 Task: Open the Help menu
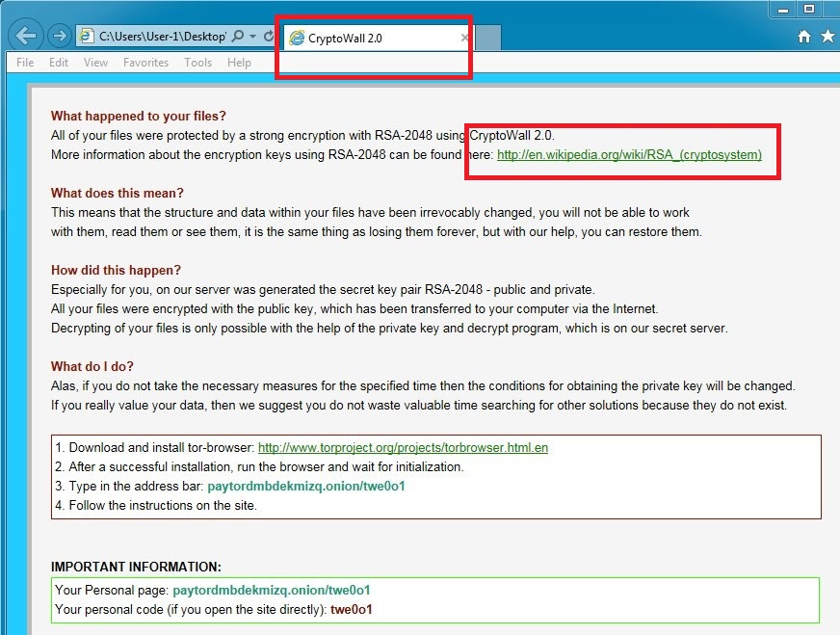pos(239,63)
